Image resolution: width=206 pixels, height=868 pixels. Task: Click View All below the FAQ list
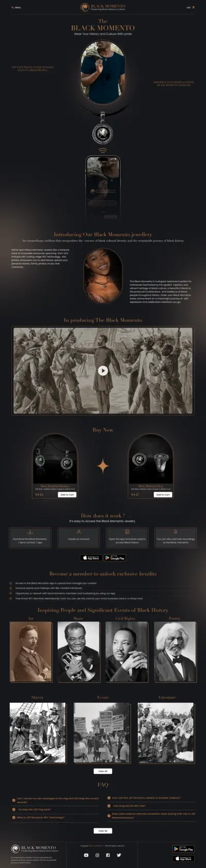coord(103,830)
